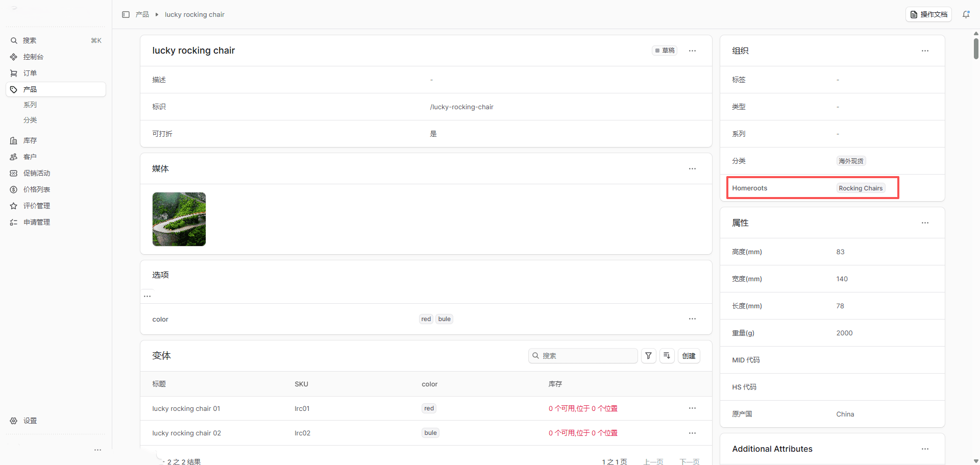Go to Orders in the sidebar
The image size is (980, 465).
click(30, 73)
